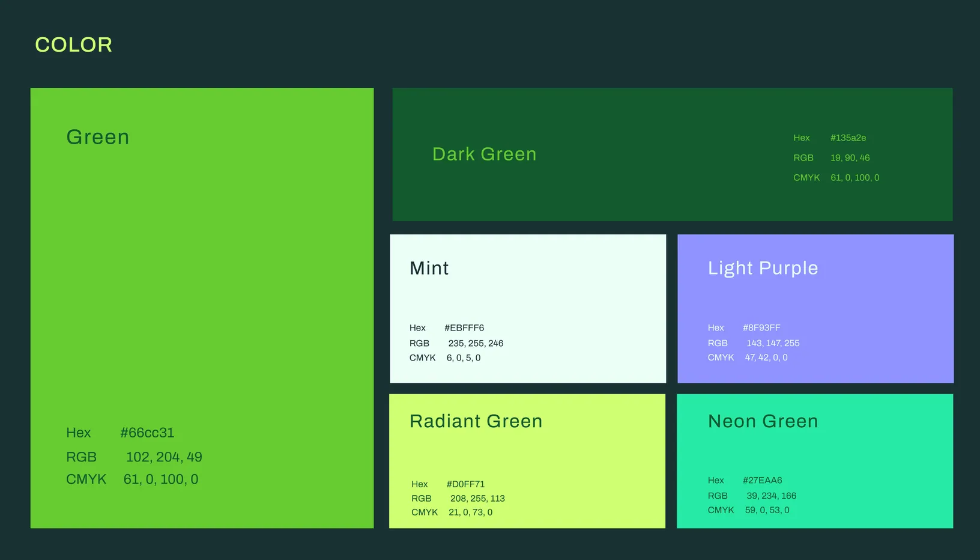Click the hex value #66cc31

point(147,433)
